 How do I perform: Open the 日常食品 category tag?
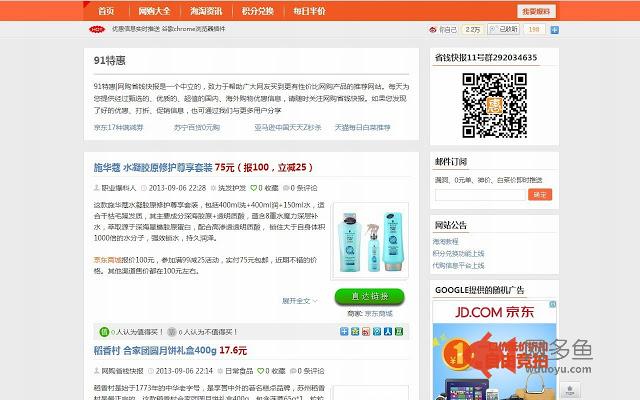coord(239,371)
